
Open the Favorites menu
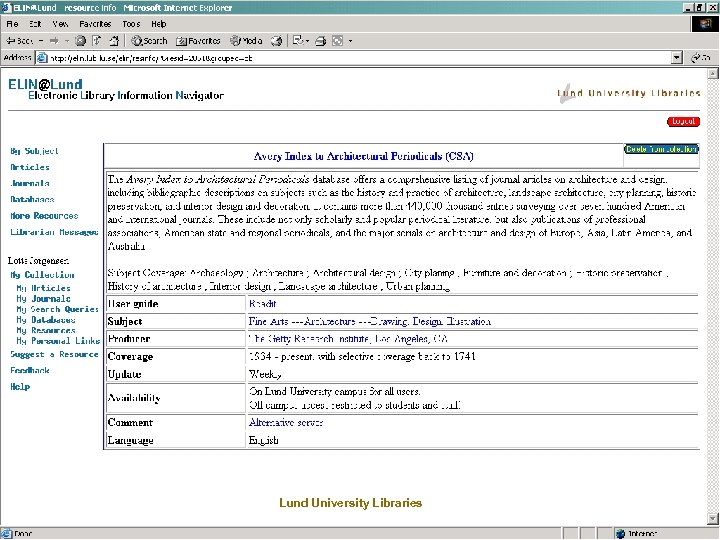click(x=95, y=24)
